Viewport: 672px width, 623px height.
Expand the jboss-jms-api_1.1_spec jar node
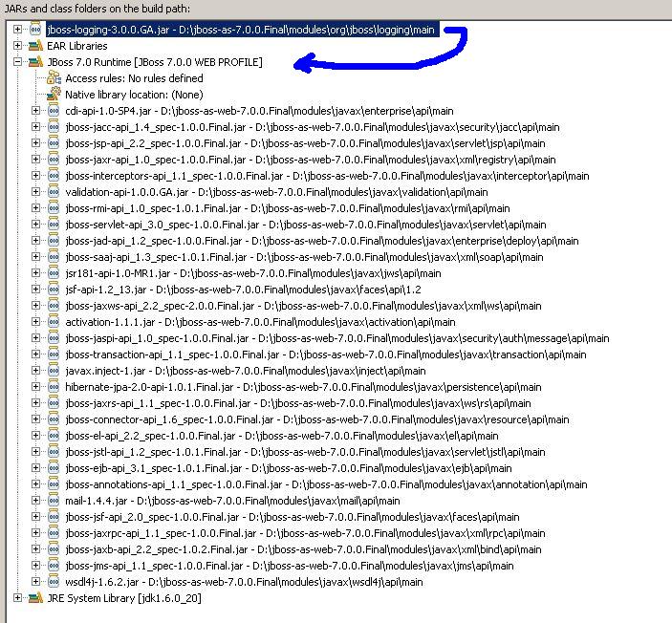(x=36, y=565)
